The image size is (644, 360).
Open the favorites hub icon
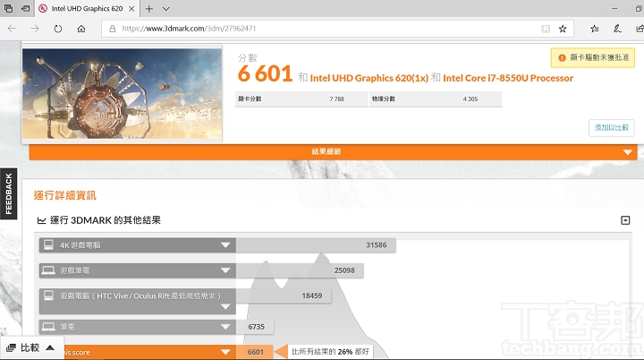(x=594, y=29)
